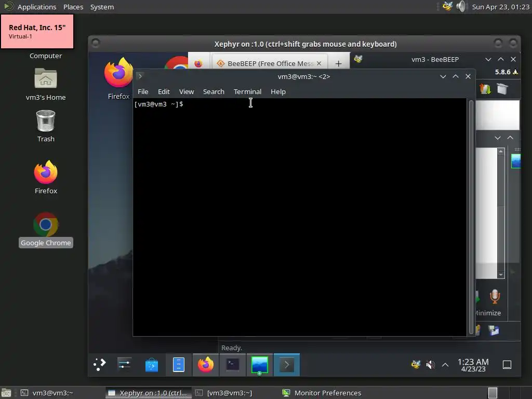Open the Discover software store from taskbar
Image resolution: width=532 pixels, height=399 pixels.
152,365
